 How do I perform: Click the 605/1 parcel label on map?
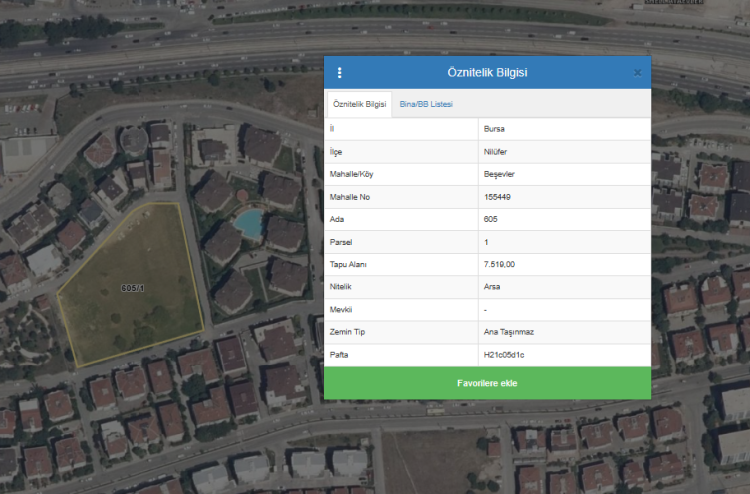(132, 288)
